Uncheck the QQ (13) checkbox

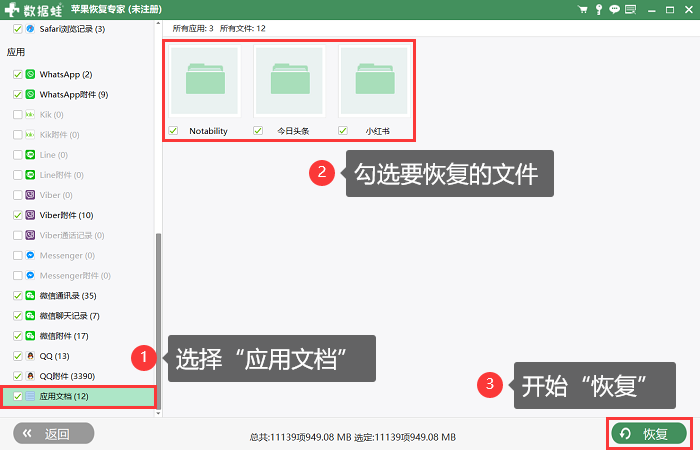[x=17, y=355]
